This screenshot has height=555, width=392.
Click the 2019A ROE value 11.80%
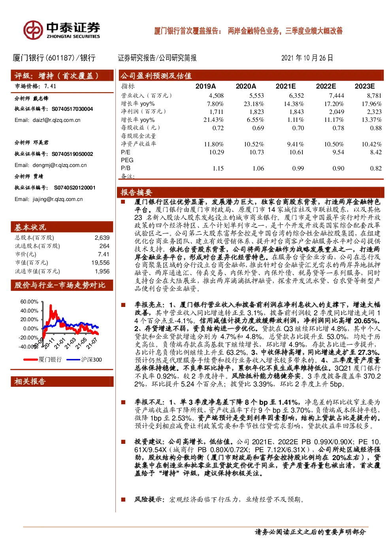point(214,144)
